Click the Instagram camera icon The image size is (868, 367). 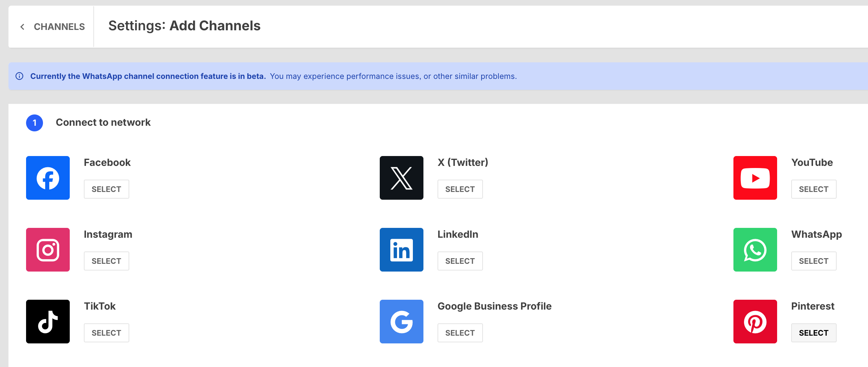tap(48, 250)
